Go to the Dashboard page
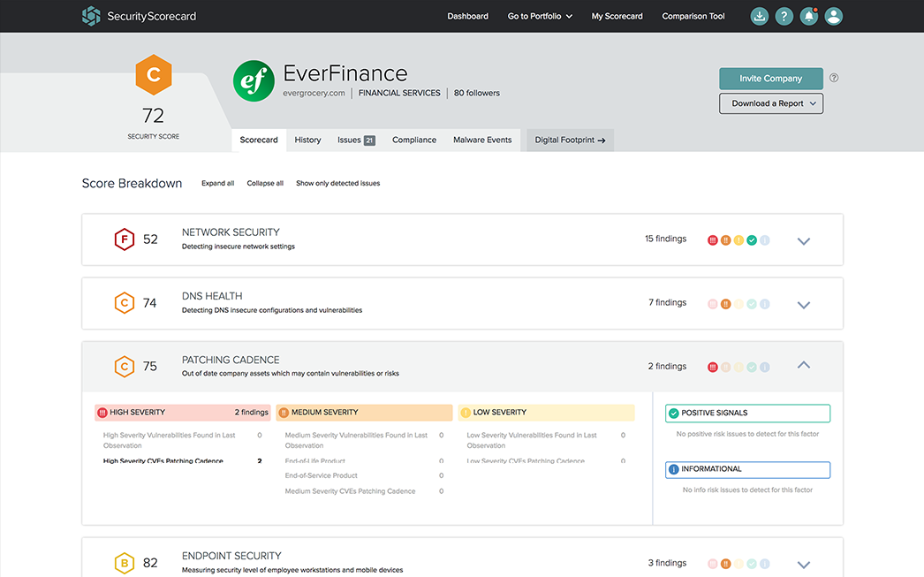924x577 pixels. pyautogui.click(x=467, y=16)
